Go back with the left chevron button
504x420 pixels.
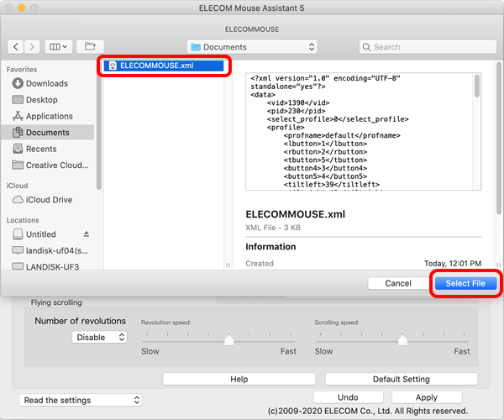tap(15, 47)
